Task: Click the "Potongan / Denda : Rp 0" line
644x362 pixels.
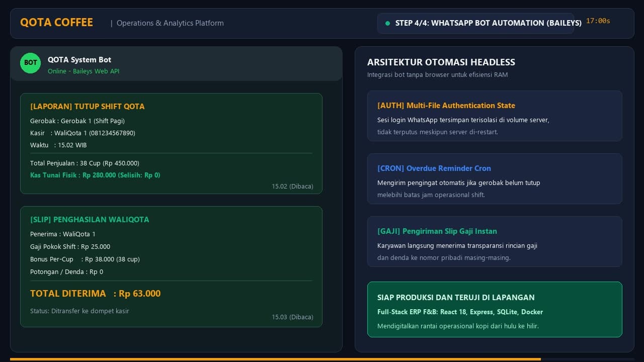Action: click(x=66, y=272)
